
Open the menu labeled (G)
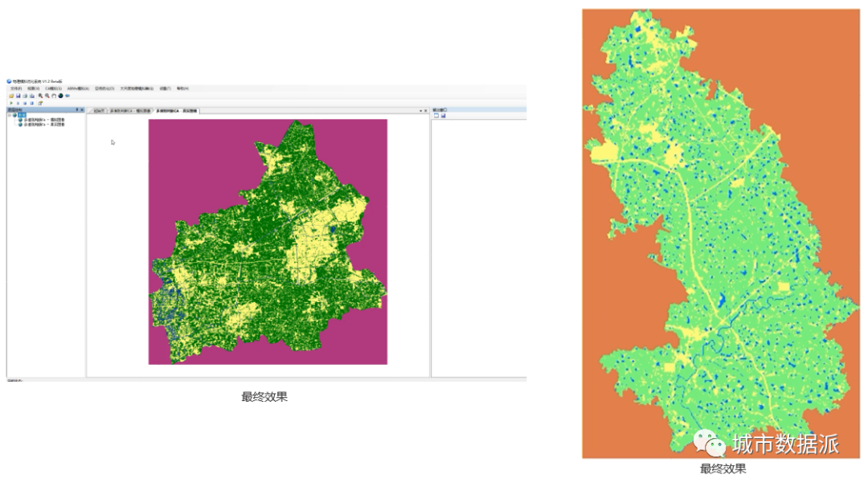pos(137,88)
